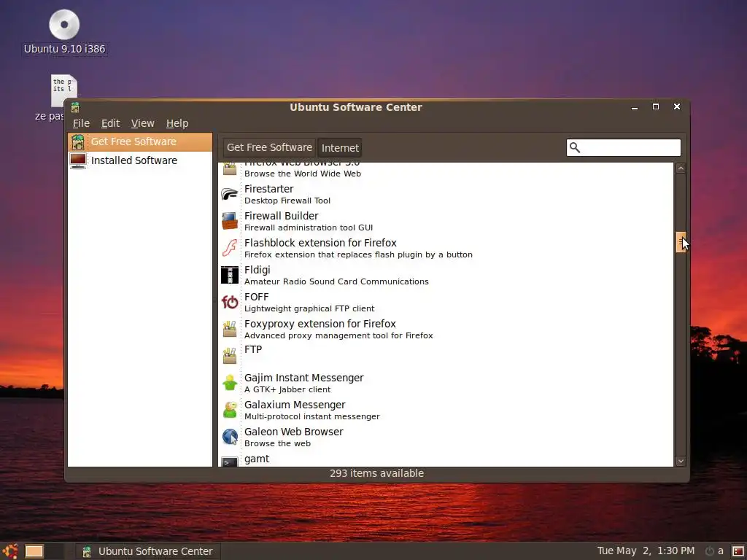Click the Firewall Builder app icon
Image resolution: width=747 pixels, height=560 pixels.
click(230, 221)
